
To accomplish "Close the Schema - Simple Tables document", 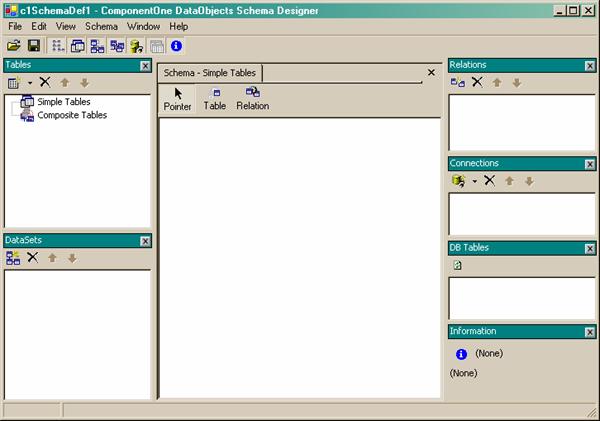I will [x=431, y=72].
